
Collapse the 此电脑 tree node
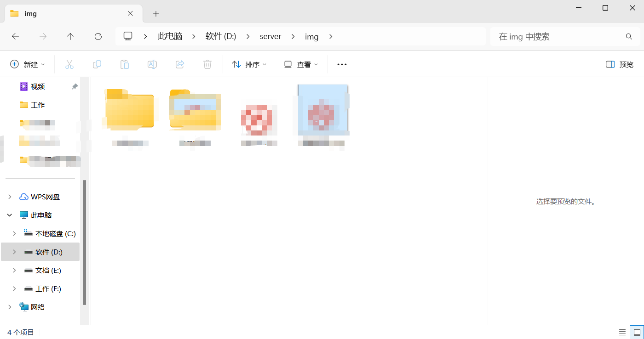[x=10, y=215]
